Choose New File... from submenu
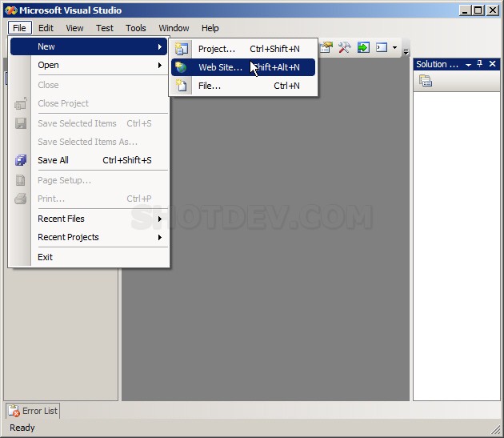Viewport: 504px width, 438px height. [x=243, y=86]
